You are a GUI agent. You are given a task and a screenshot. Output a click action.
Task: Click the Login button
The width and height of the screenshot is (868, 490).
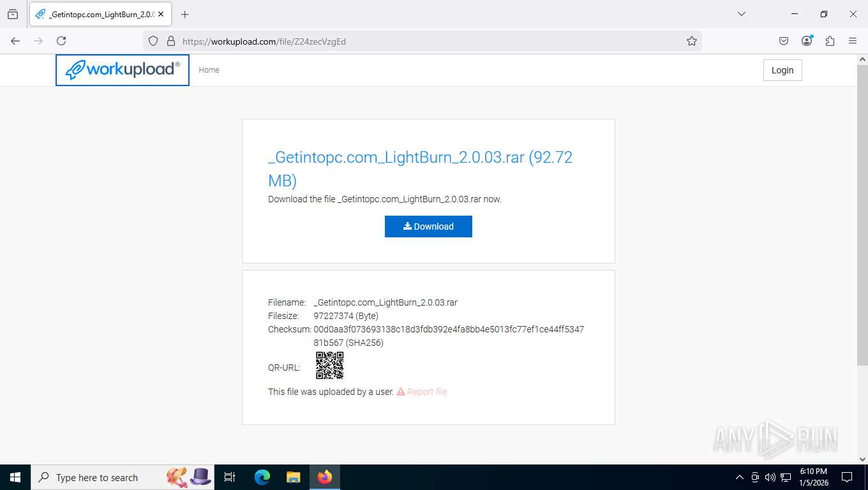pyautogui.click(x=782, y=70)
